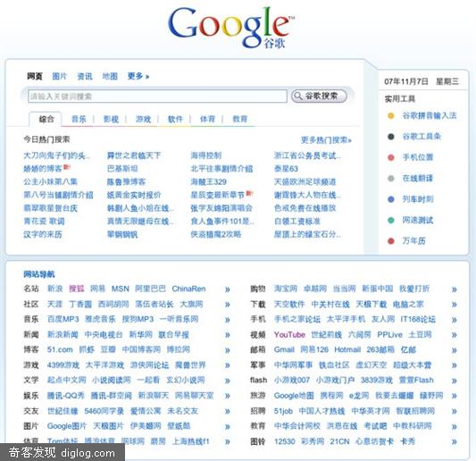Screen dimensions: 476x461
Task: Open the Gmail mailbox link
Action: (284, 350)
